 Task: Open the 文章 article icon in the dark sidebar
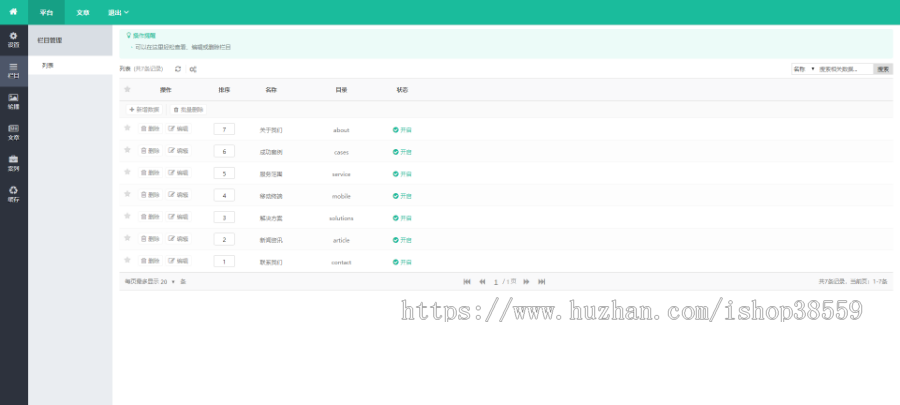pos(14,133)
